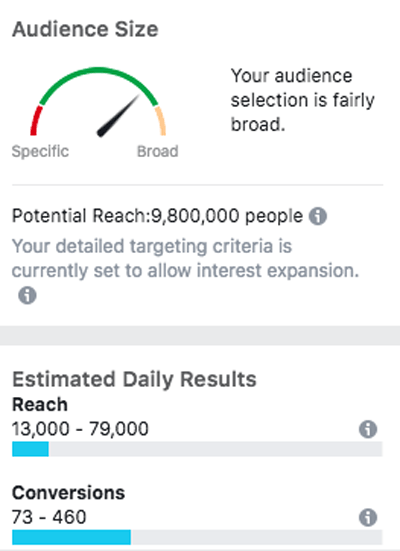This screenshot has height=551, width=400.
Task: Click the 13,000 - 79,000 reach range
Action: [80, 429]
